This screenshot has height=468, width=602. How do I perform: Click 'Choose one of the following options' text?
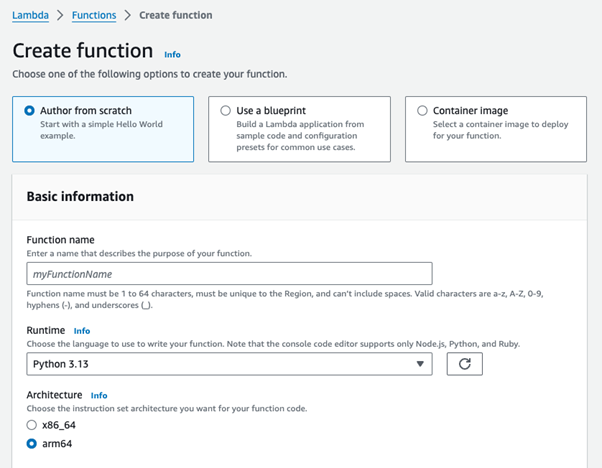point(150,74)
